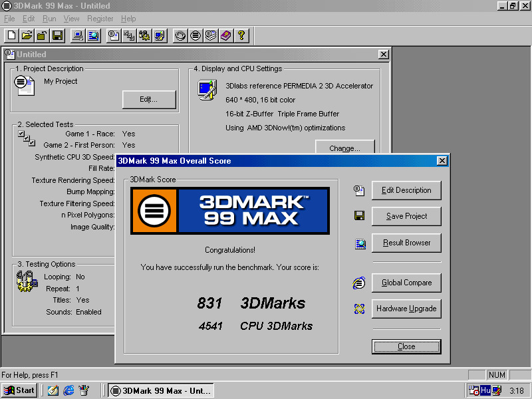
Task: Click the NUM status bar indicator
Action: click(x=497, y=375)
